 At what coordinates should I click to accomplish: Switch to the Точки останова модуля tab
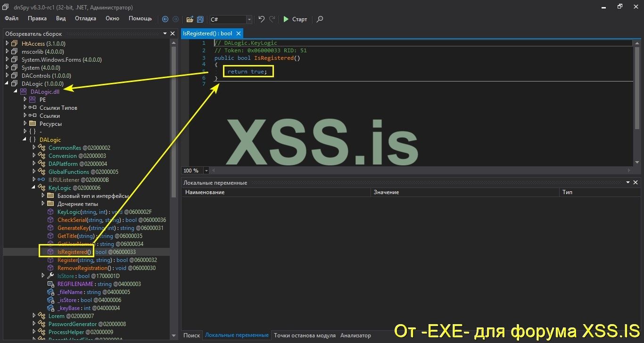pyautogui.click(x=305, y=335)
